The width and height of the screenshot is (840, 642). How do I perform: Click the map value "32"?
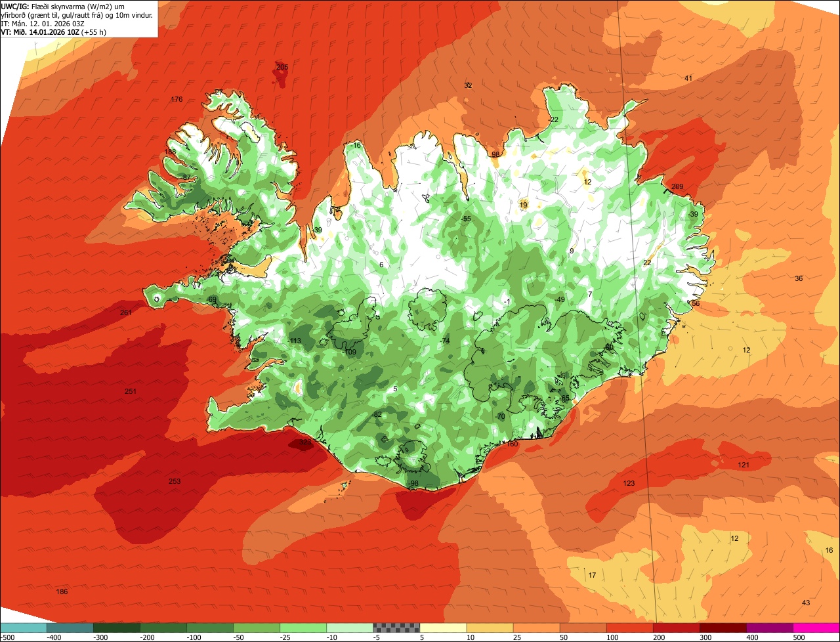pyautogui.click(x=468, y=85)
